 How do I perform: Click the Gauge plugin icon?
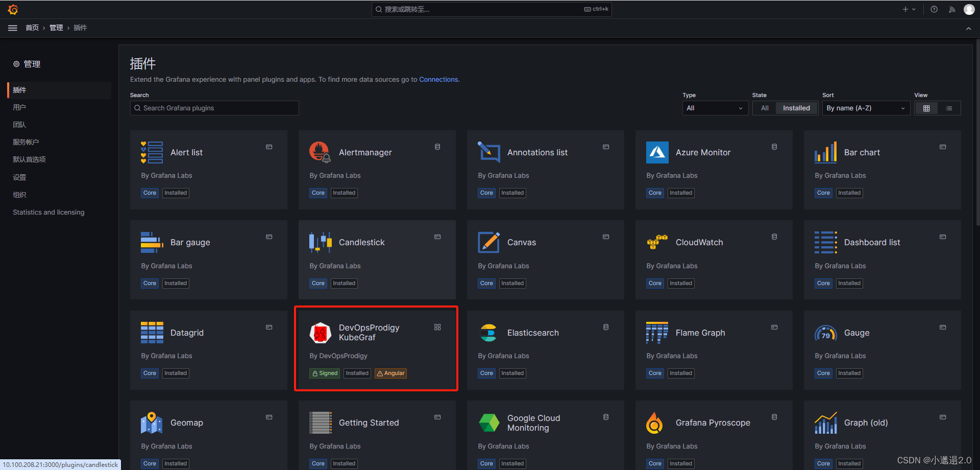click(826, 333)
